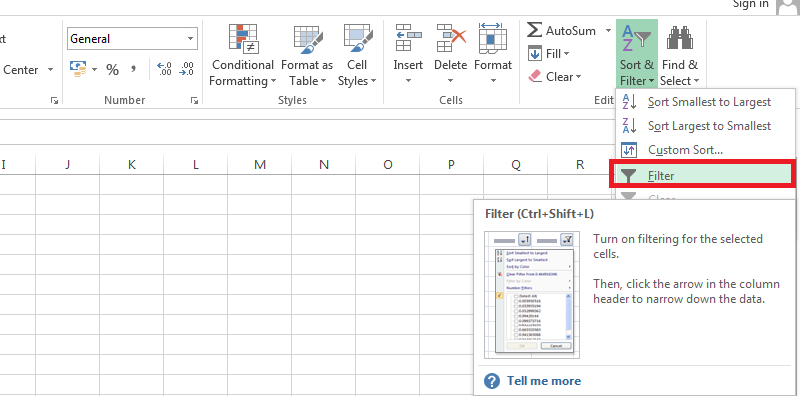Screen dimensions: 800x396
Task: Open Custom Sort dialog
Action: [x=706, y=150]
